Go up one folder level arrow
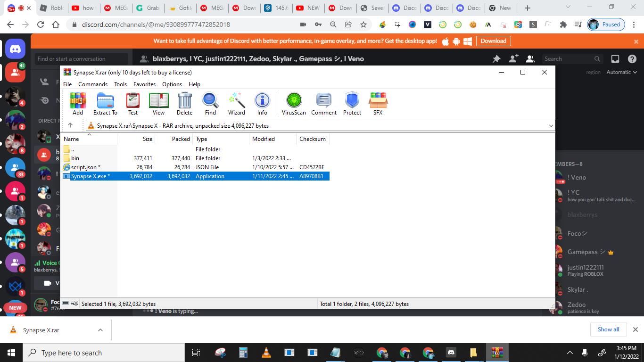 [70, 125]
